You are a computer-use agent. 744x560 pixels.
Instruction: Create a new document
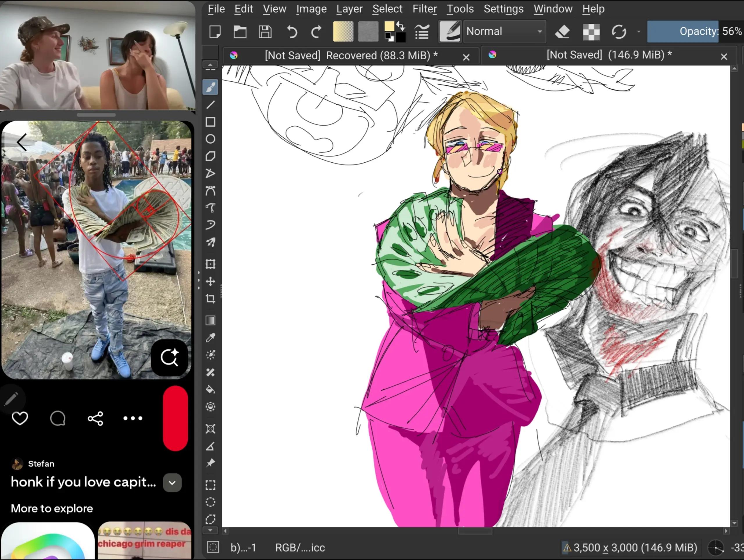pos(215,32)
